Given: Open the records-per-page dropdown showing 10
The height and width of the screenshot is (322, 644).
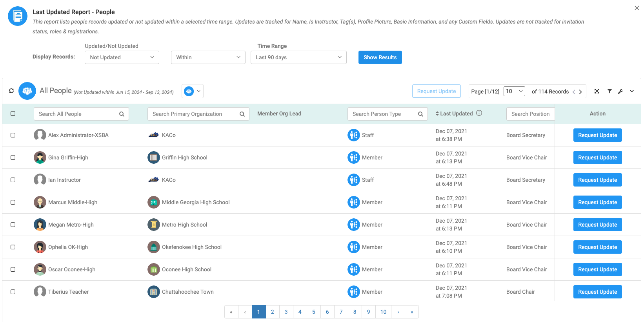Looking at the screenshot, I should (x=514, y=91).
